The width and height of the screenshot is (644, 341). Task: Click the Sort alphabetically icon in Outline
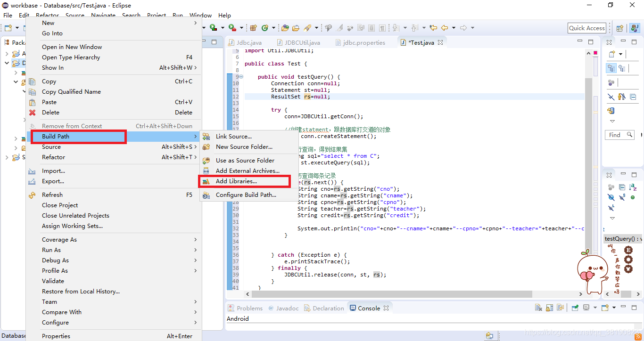click(x=633, y=187)
